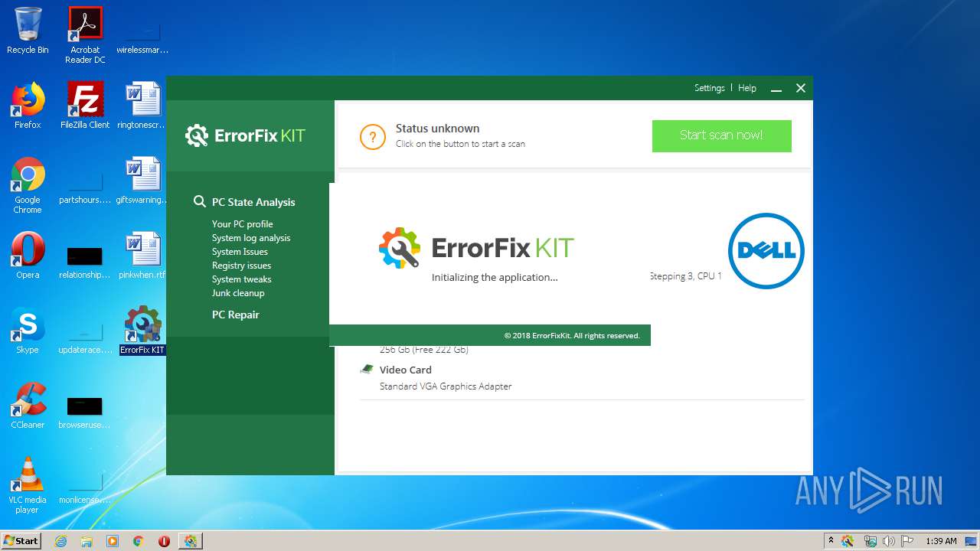Open ringtonescr document file on desktop
Viewport: 980px width, 551px height.
tap(142, 106)
